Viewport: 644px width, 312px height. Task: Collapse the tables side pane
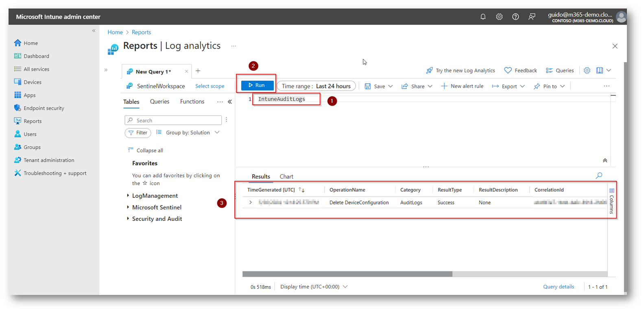(230, 102)
